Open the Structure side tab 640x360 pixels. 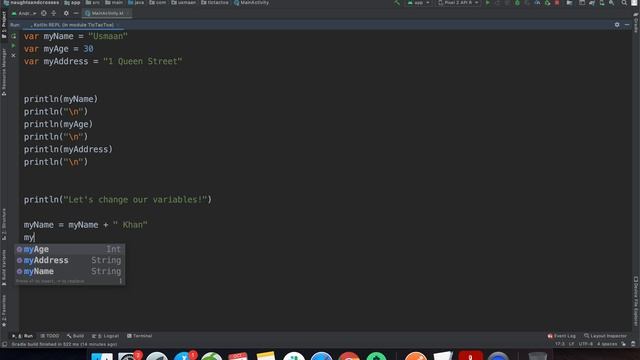point(4,224)
